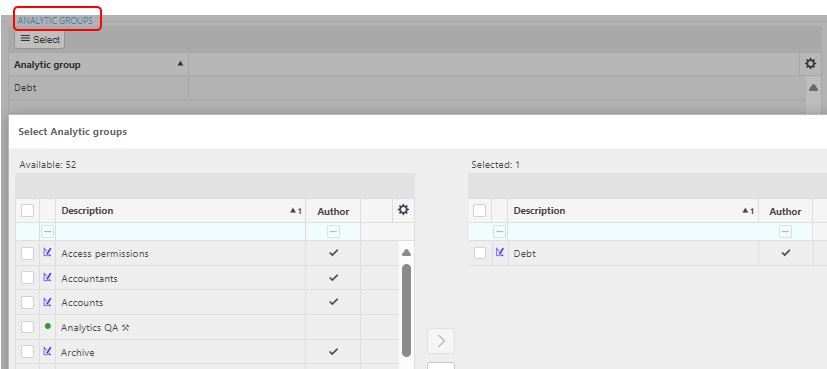827x369 pixels.
Task: Tick select-all checkbox in Available list
Action: 27,211
